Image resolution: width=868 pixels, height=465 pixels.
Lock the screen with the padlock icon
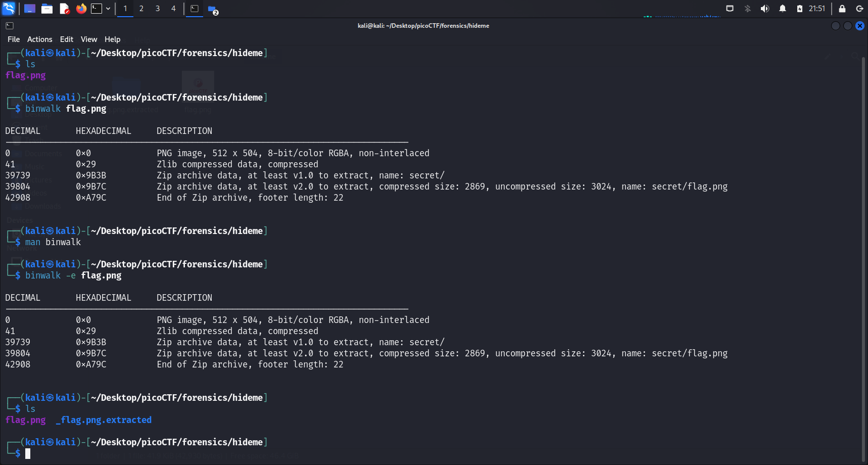tap(842, 9)
